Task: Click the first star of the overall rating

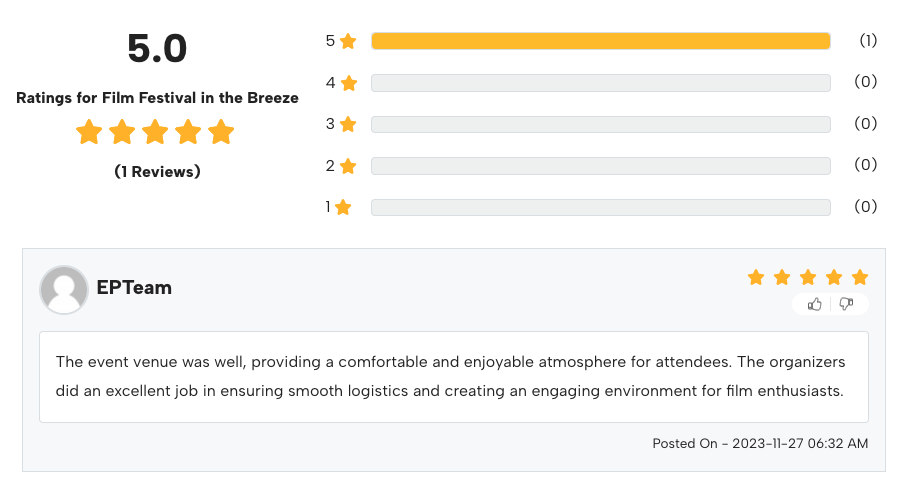Action: point(89,132)
